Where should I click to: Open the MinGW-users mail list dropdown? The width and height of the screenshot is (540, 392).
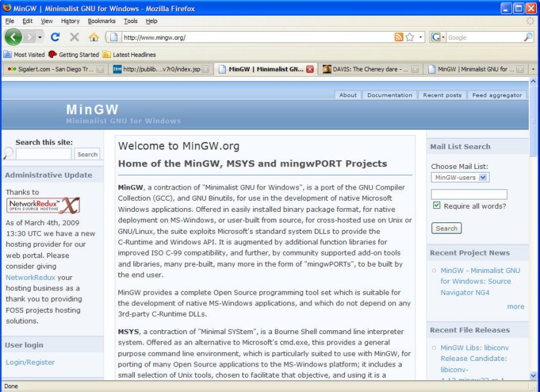tap(460, 178)
